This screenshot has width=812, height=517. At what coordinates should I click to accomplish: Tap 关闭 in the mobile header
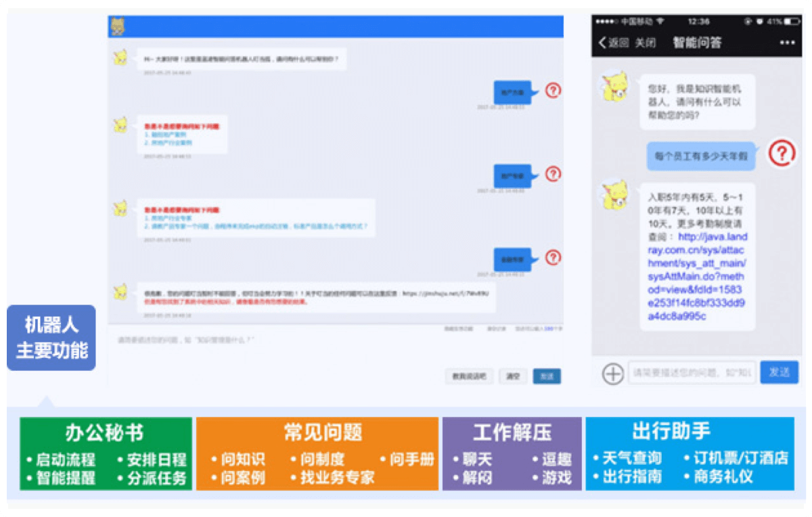[645, 43]
